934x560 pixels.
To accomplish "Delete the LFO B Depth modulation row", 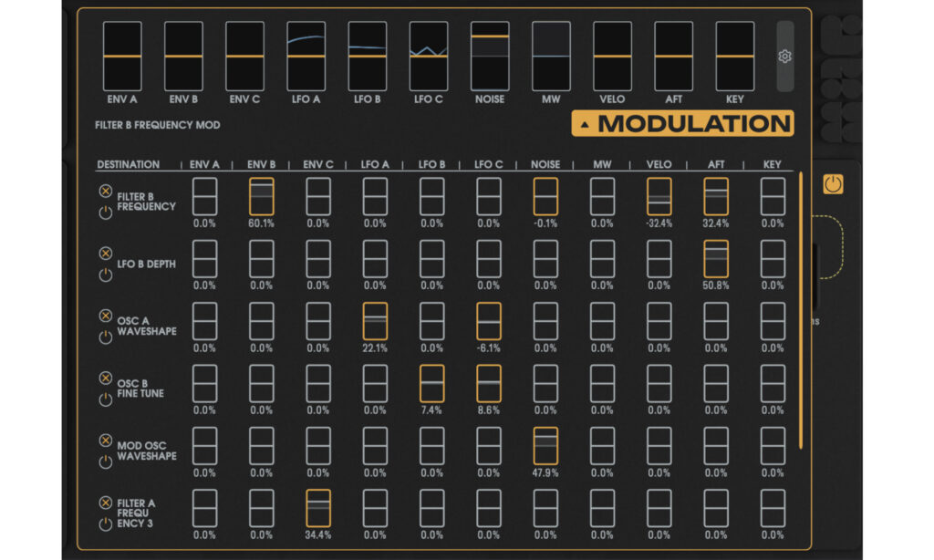I will (105, 254).
